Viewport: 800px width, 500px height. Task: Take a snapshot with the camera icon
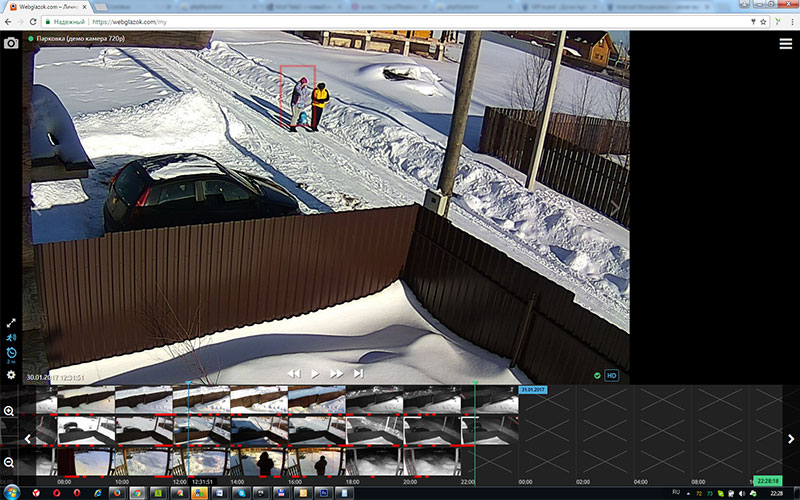11,43
